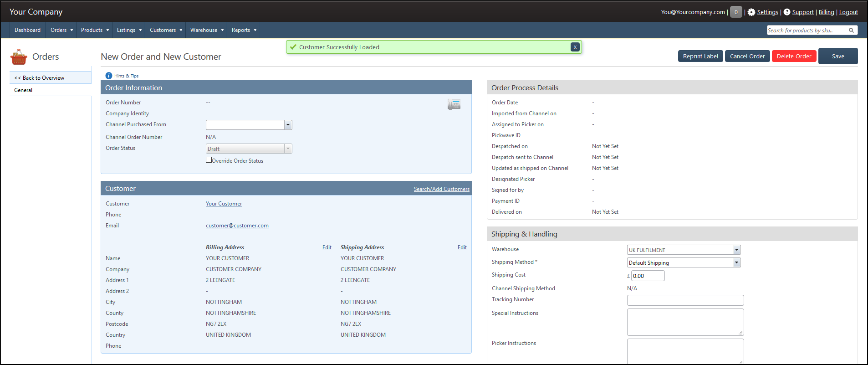Open the Order Status Draft dropdown
Viewport: 868px width, 365px height.
249,149
